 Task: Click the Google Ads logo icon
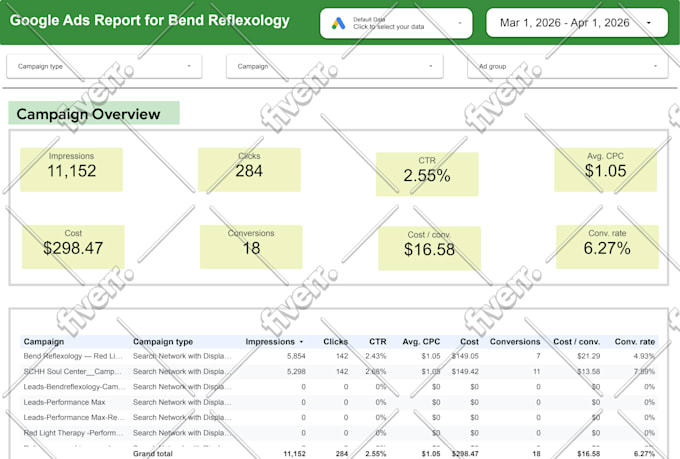point(338,23)
